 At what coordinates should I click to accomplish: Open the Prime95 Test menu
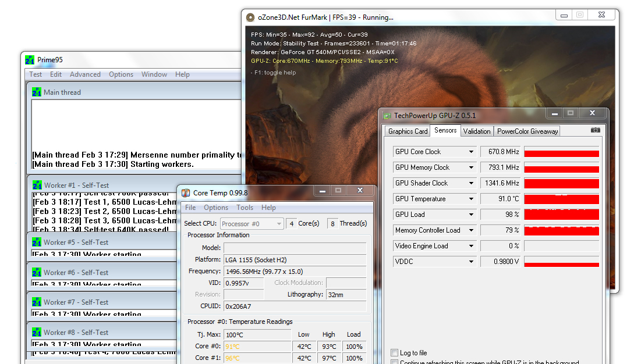[x=36, y=74]
